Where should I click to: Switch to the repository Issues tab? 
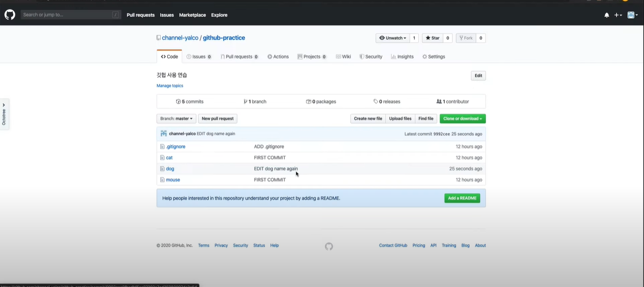tap(199, 57)
